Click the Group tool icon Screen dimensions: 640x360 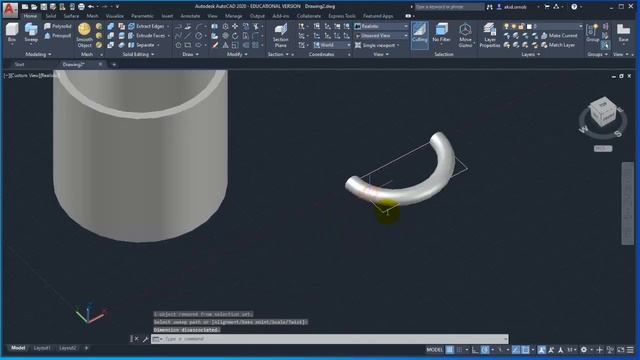pos(592,33)
